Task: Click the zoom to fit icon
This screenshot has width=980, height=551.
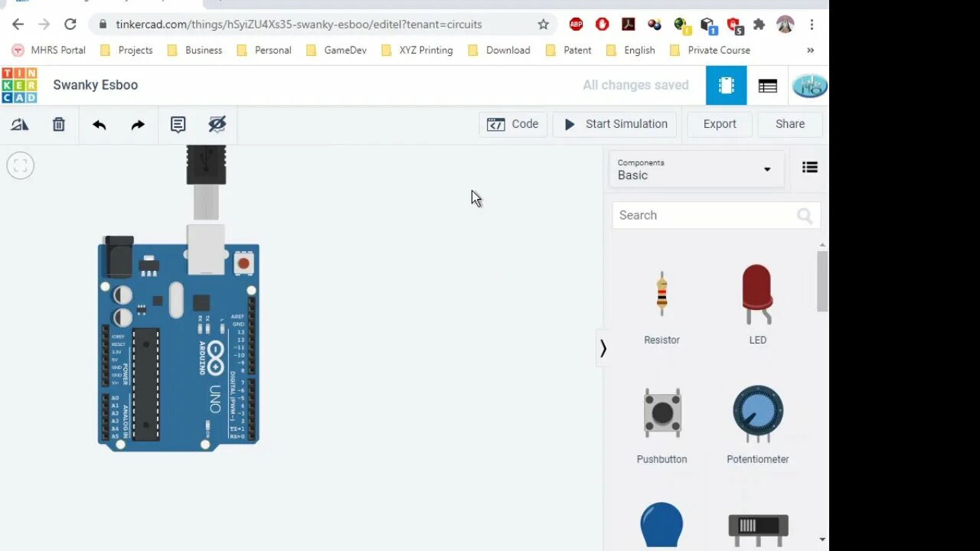Action: (x=21, y=165)
